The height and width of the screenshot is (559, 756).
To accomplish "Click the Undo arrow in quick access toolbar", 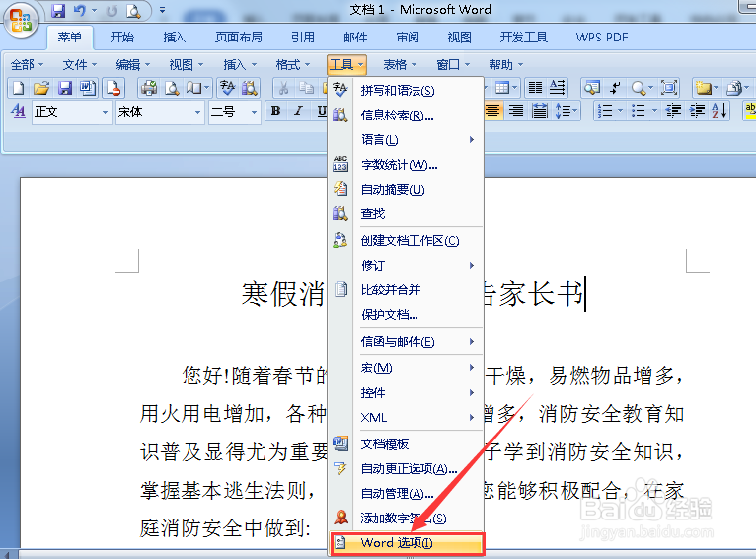I will pyautogui.click(x=80, y=10).
